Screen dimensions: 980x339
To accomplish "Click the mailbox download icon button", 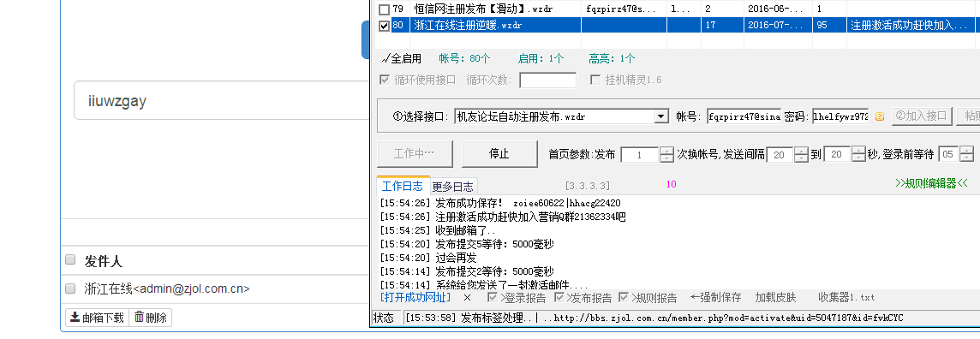I will [x=97, y=317].
